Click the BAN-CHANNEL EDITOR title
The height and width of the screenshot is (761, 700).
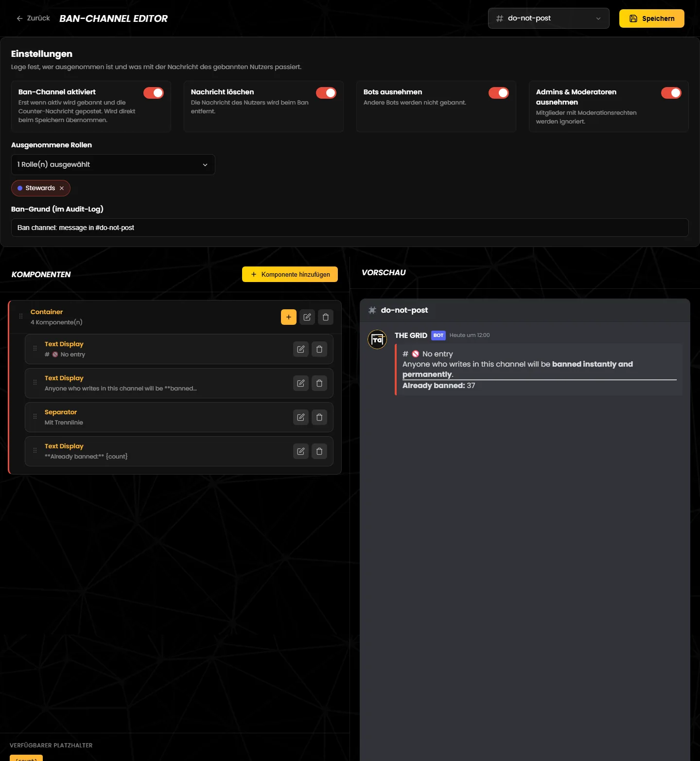(x=113, y=18)
